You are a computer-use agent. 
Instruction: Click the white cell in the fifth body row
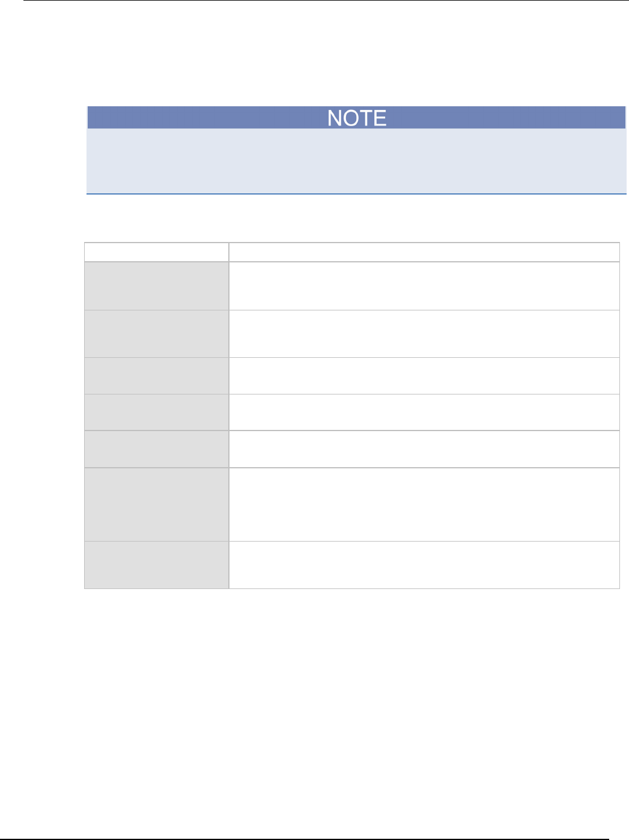click(x=424, y=449)
